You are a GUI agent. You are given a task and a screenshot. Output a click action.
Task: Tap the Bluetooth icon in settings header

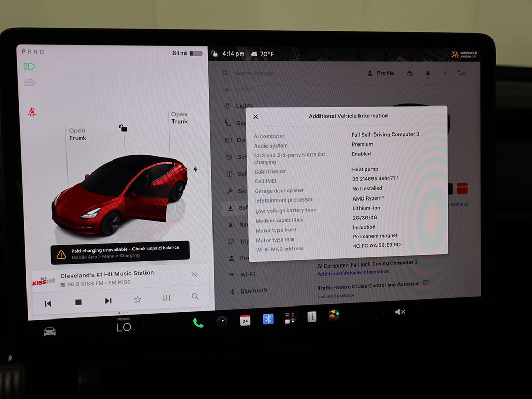[445, 73]
